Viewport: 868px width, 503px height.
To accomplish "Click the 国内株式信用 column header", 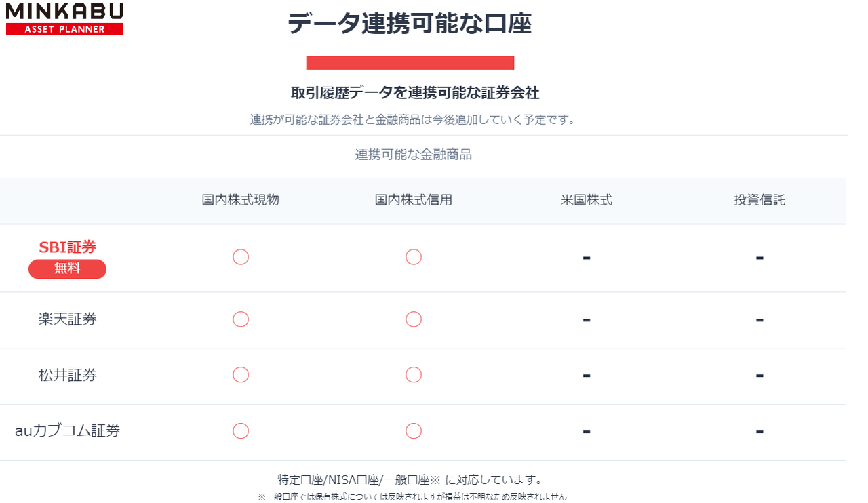I will [414, 200].
